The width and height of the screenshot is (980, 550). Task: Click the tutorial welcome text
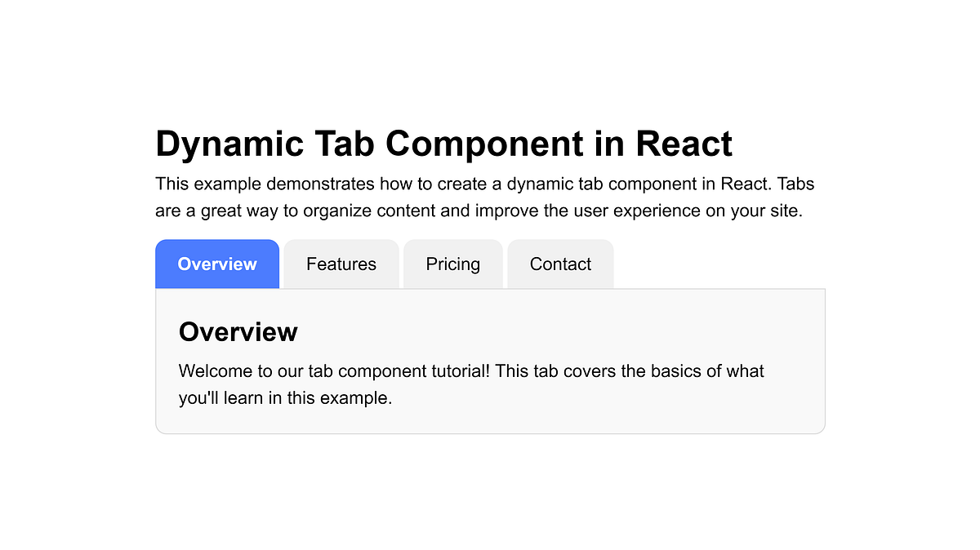[x=471, y=384]
